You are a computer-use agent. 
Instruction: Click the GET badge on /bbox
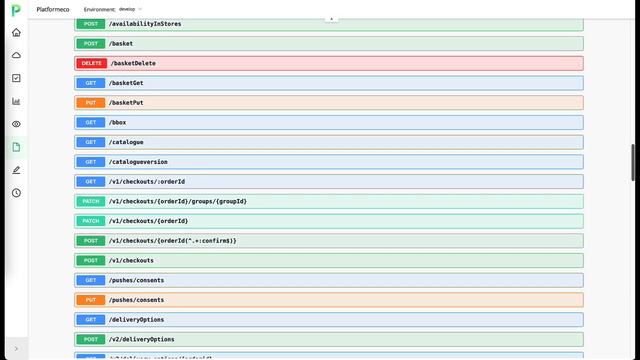click(x=91, y=122)
